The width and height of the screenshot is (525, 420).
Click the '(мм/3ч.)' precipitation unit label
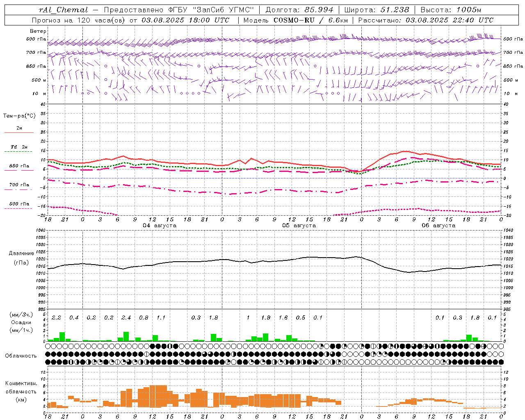[x=21, y=315]
